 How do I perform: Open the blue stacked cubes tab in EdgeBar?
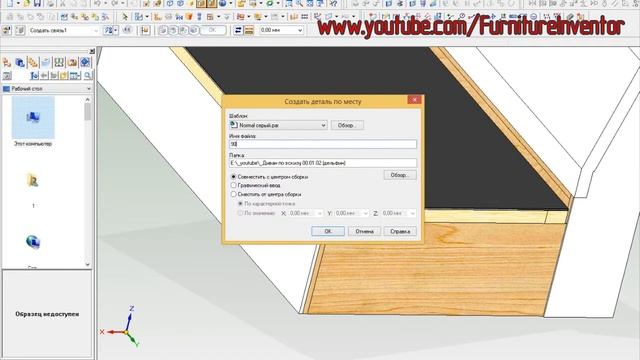click(x=20, y=62)
